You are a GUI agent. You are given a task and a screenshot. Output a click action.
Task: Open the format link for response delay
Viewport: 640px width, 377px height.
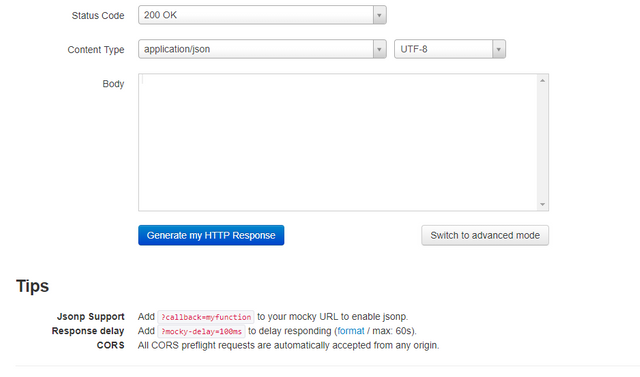click(x=351, y=331)
